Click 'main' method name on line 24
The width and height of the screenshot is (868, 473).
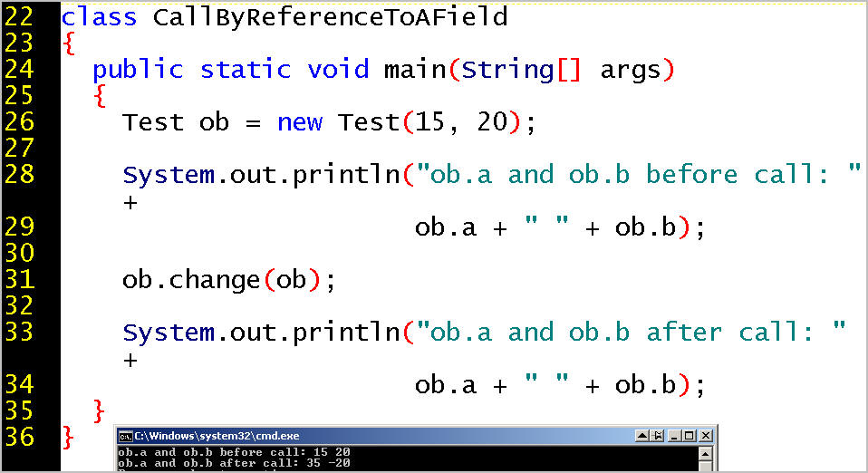tap(415, 70)
